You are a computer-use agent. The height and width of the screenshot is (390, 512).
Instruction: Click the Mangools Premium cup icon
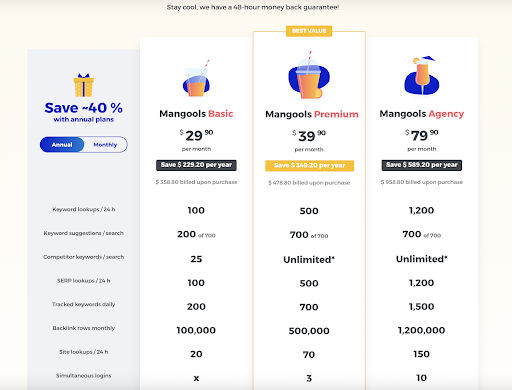click(x=309, y=75)
